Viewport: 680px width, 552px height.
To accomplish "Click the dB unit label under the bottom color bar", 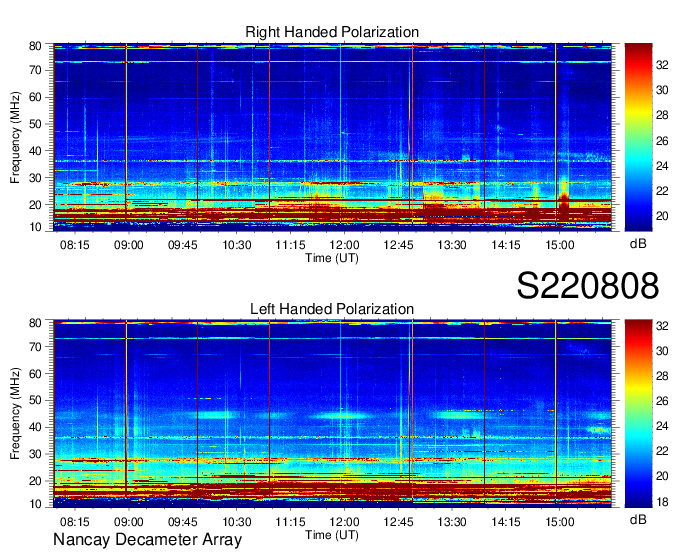I will pos(638,519).
